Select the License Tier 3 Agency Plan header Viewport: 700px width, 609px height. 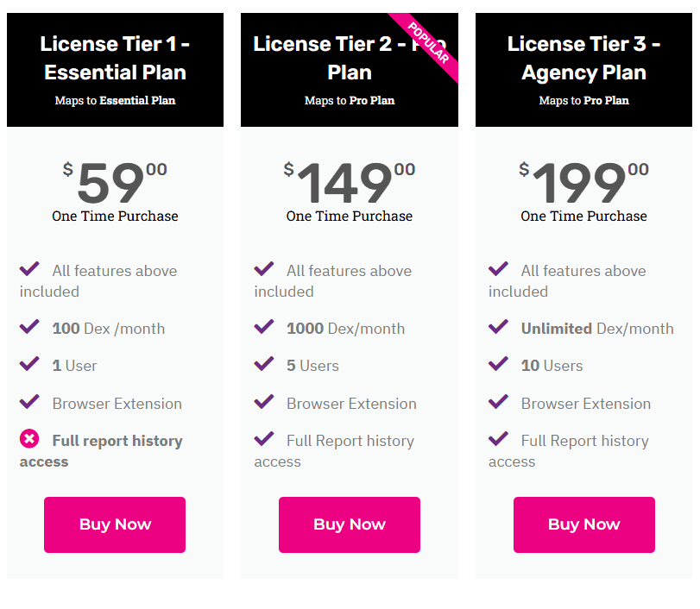pos(584,70)
